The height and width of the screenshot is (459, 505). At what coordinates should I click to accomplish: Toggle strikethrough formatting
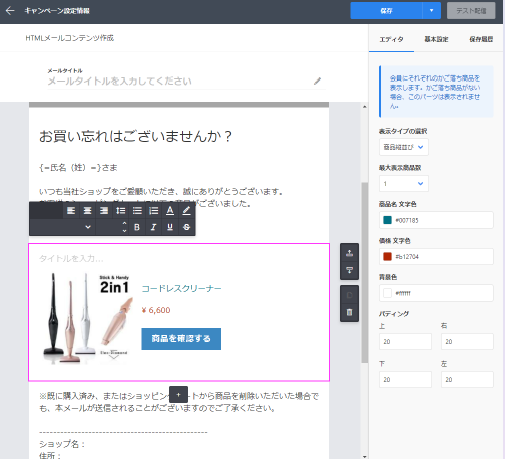pyautogui.click(x=186, y=227)
